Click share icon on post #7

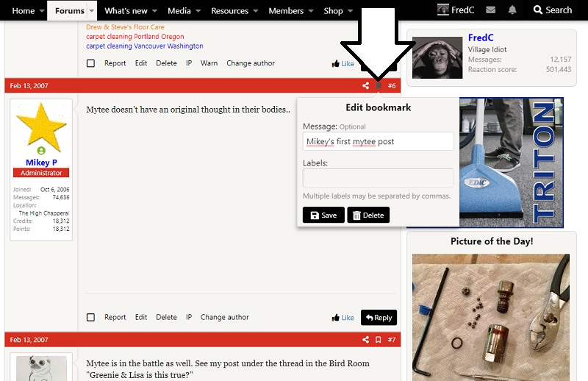point(366,340)
